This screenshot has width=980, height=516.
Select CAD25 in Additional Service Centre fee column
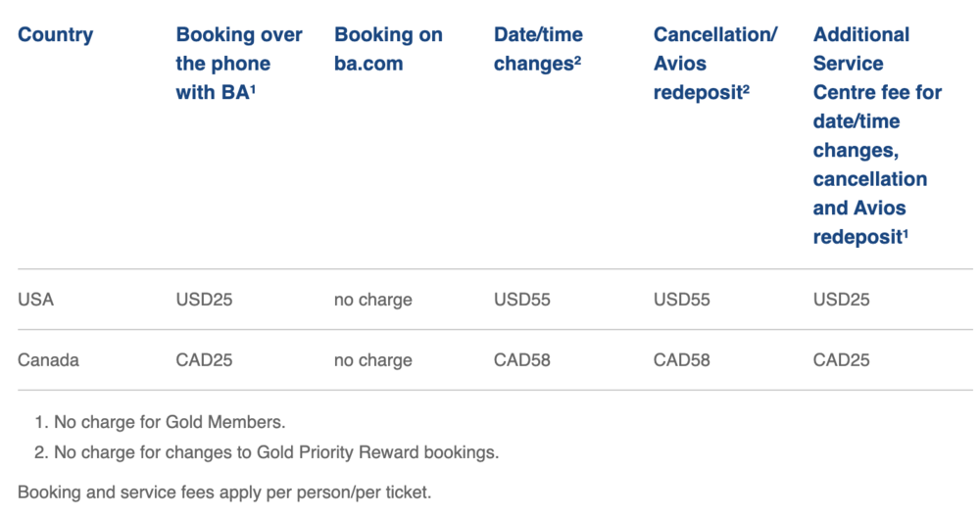tap(842, 360)
